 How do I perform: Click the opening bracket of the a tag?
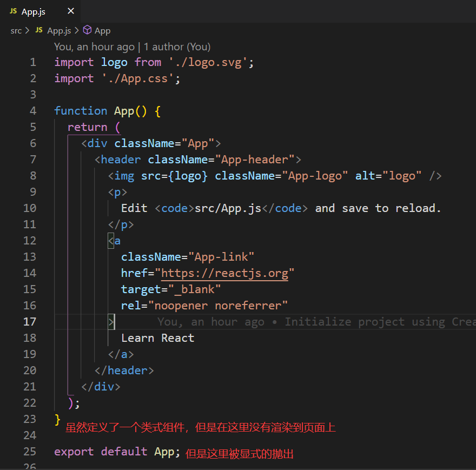coord(111,241)
